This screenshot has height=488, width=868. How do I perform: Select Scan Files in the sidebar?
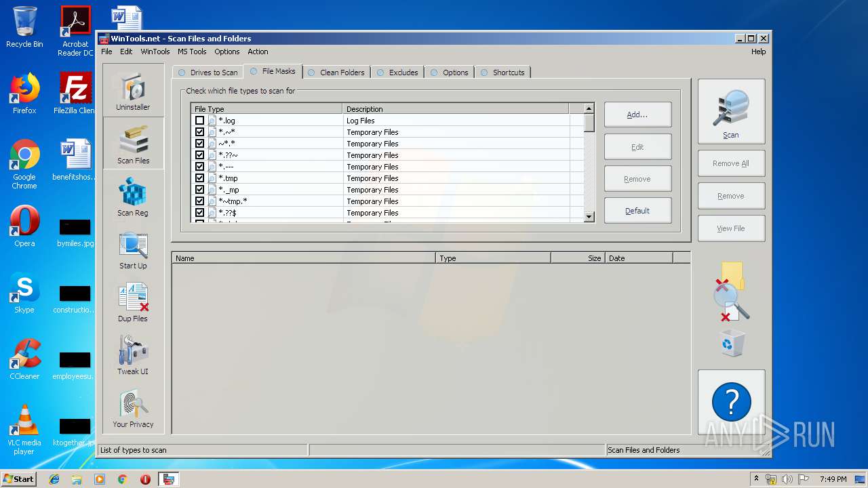pos(133,143)
